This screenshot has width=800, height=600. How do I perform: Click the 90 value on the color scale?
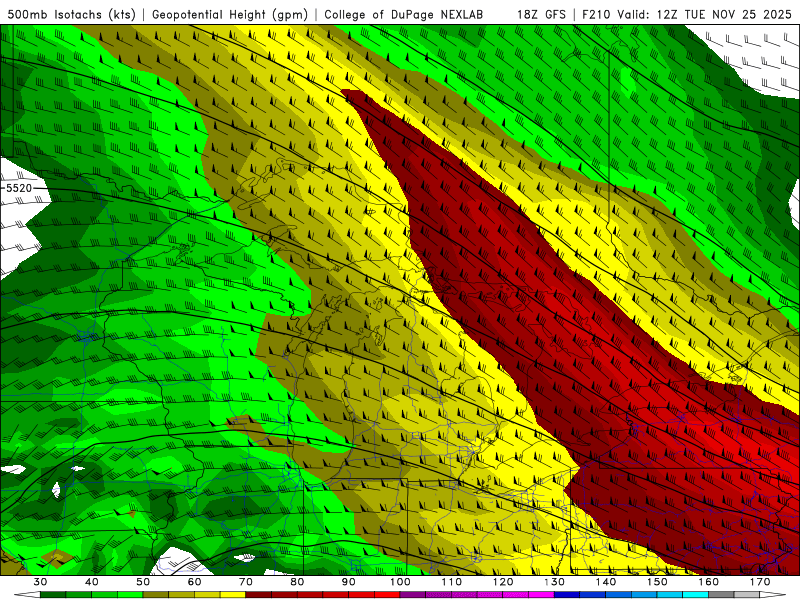[x=348, y=582]
